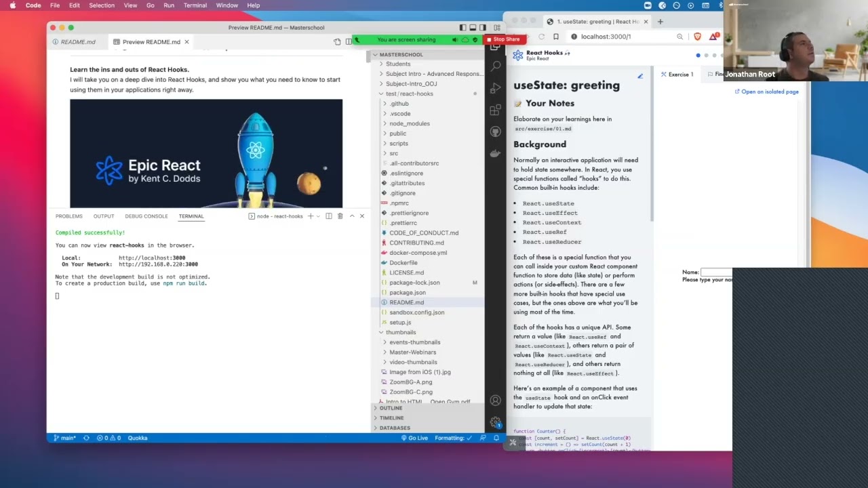This screenshot has width=868, height=488.
Task: Open the Extensions view icon
Action: 496,109
